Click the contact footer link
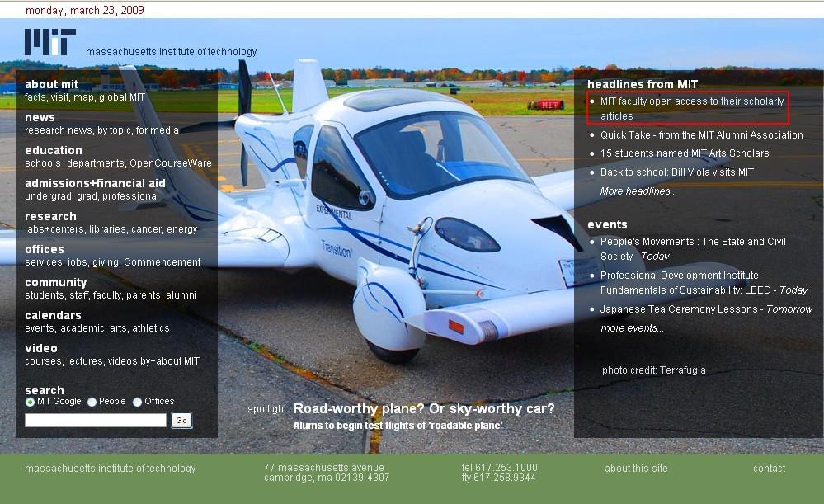Screen dimensions: 824x504 [x=770, y=469]
